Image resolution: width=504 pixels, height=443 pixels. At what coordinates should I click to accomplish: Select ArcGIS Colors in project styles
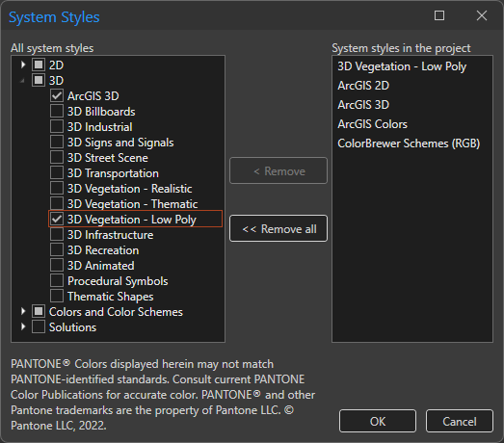coord(372,124)
